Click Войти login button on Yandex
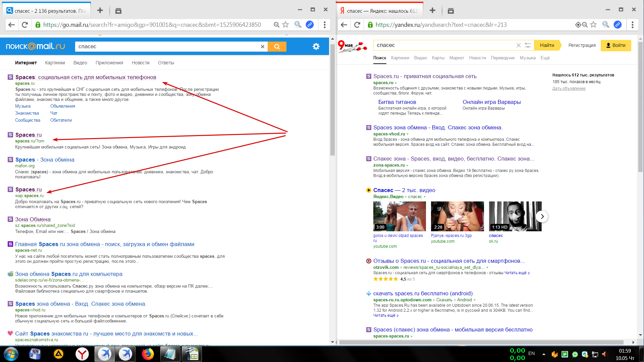Screen dimensions: 644x362 point(616,45)
